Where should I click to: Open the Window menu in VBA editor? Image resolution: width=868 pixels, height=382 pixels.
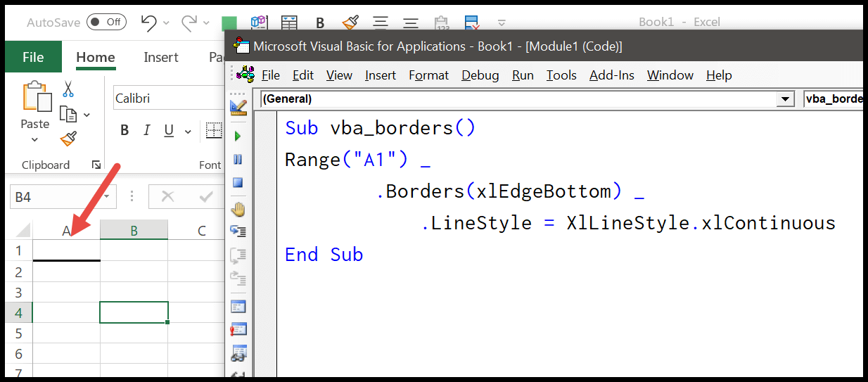[x=670, y=75]
